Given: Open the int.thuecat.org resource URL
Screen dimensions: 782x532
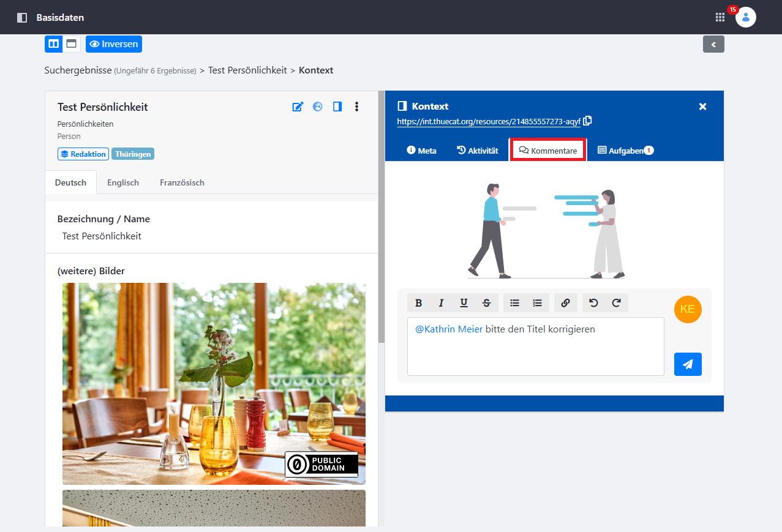Looking at the screenshot, I should coord(489,121).
